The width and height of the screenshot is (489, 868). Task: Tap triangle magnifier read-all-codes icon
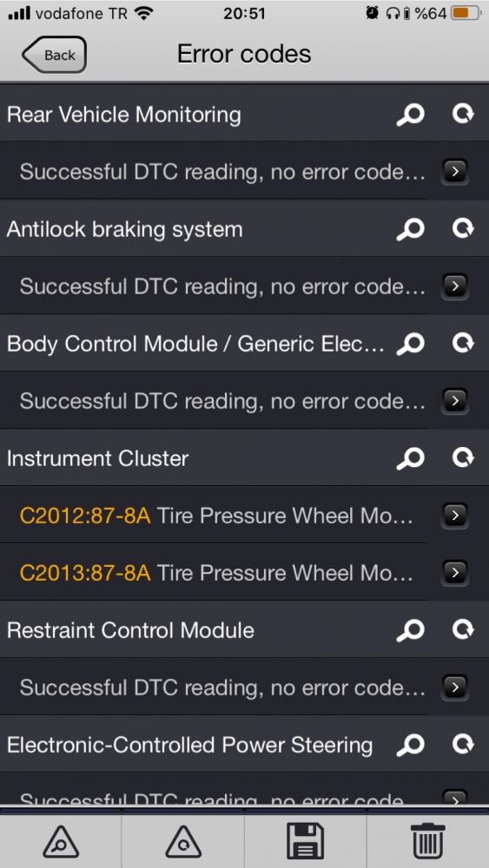[x=61, y=843]
